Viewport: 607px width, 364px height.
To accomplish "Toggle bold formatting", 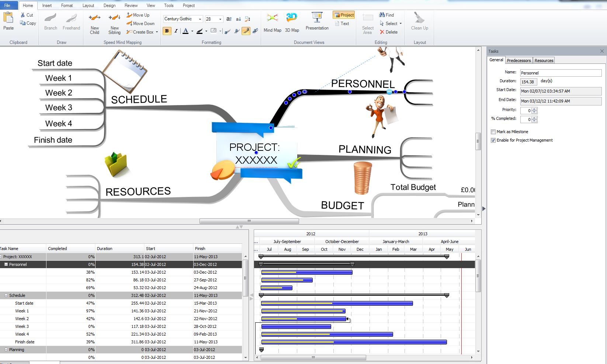I will click(167, 31).
